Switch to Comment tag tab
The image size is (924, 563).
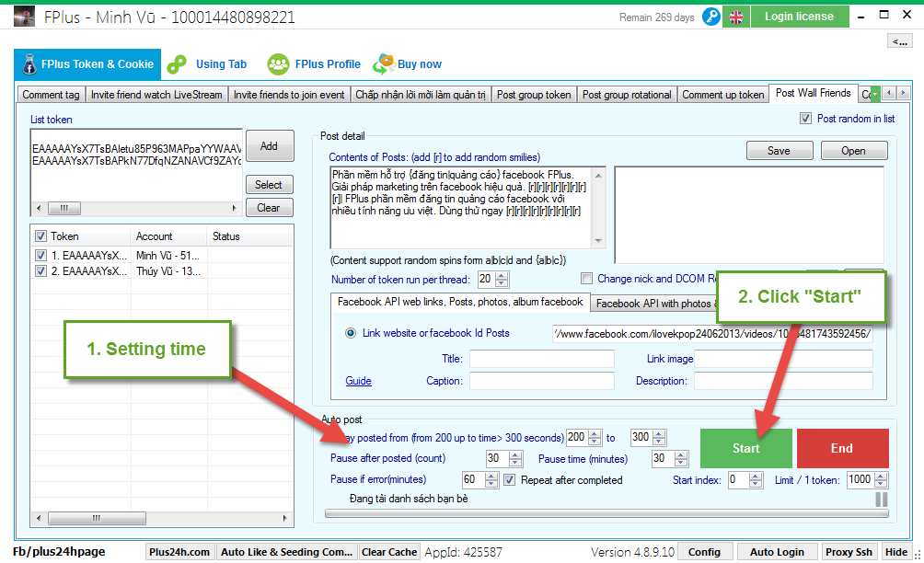(51, 95)
